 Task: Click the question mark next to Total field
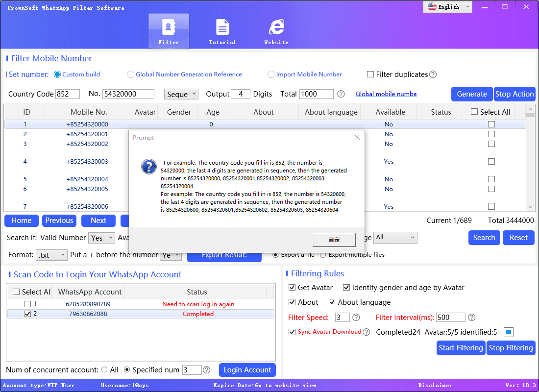coord(341,94)
